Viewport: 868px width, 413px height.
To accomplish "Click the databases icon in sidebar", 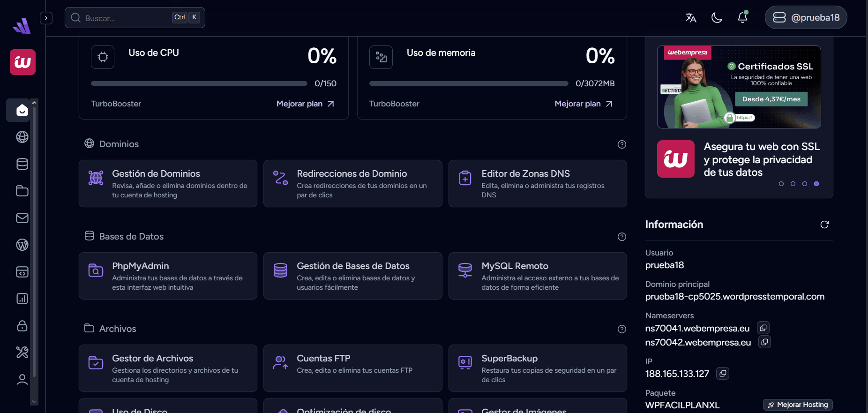I will [22, 164].
